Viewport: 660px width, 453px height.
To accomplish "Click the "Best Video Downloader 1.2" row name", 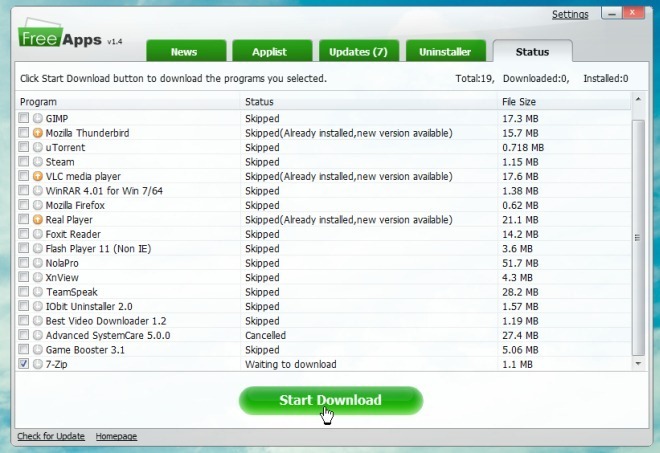I will 106,321.
